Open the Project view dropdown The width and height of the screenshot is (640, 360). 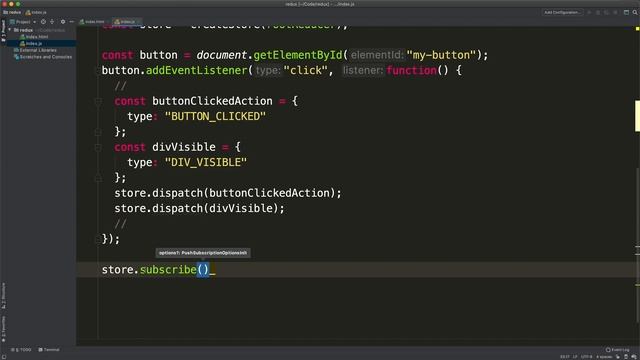click(24, 22)
